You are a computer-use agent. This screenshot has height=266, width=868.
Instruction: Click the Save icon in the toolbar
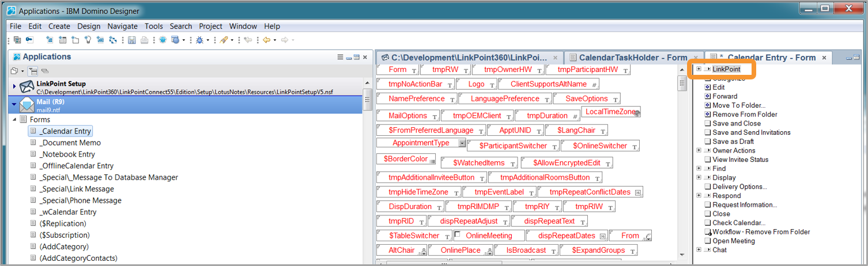click(131, 40)
